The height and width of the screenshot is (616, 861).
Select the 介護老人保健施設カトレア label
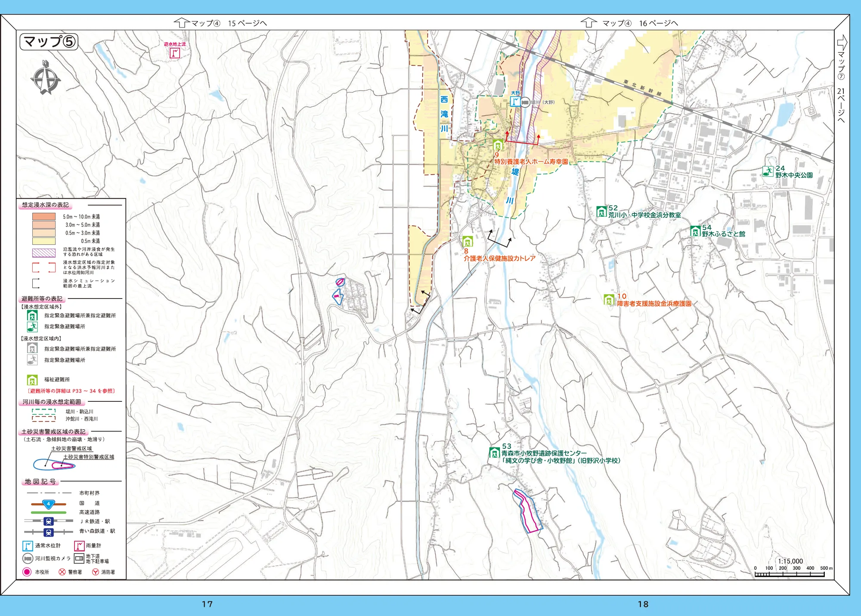(499, 259)
